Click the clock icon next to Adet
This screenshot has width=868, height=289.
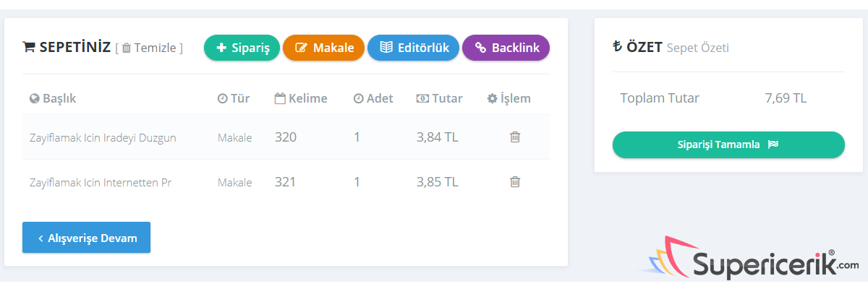point(358,99)
